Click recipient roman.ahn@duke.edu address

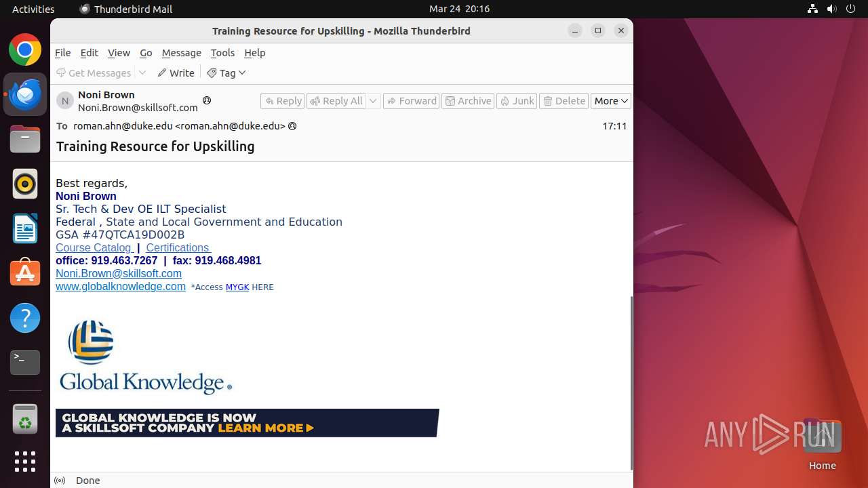pyautogui.click(x=179, y=126)
